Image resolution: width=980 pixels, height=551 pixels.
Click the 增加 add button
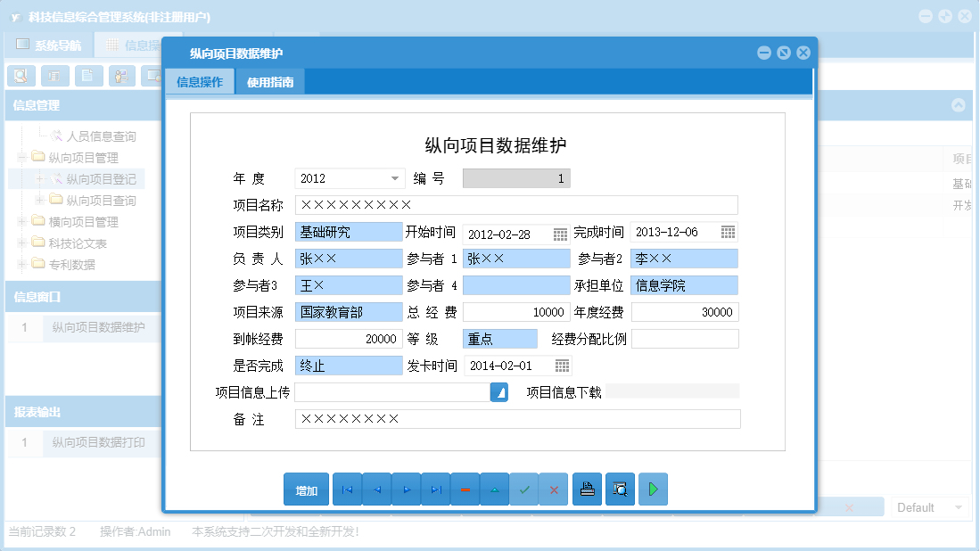pyautogui.click(x=307, y=489)
